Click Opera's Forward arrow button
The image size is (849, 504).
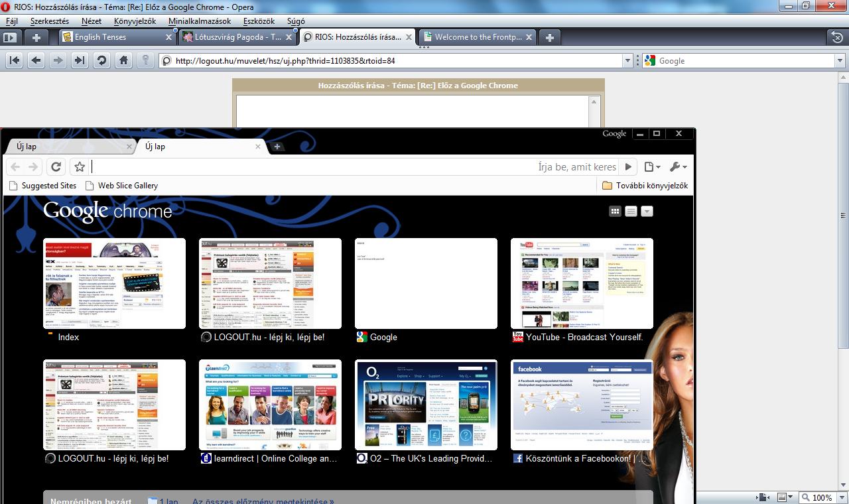tap(58, 60)
